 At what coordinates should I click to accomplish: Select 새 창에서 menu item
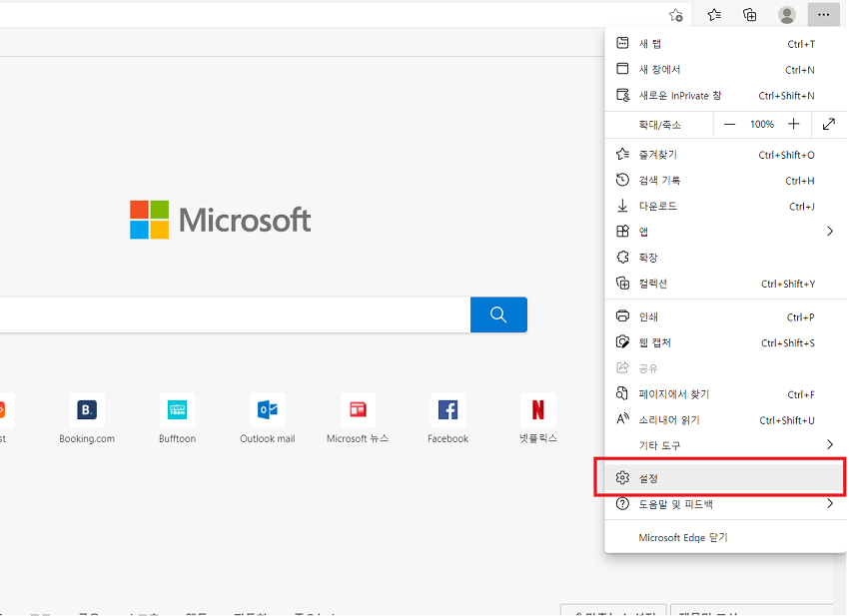725,69
